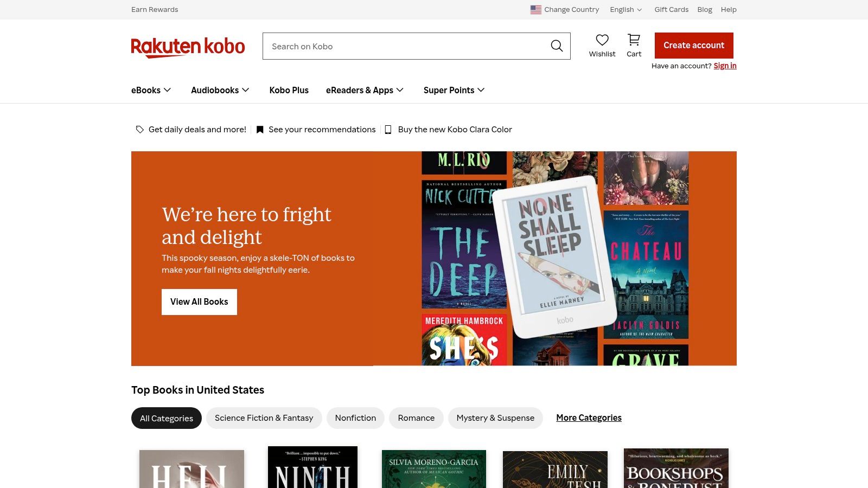Click the Sign in link
The width and height of the screenshot is (868, 488).
point(725,66)
